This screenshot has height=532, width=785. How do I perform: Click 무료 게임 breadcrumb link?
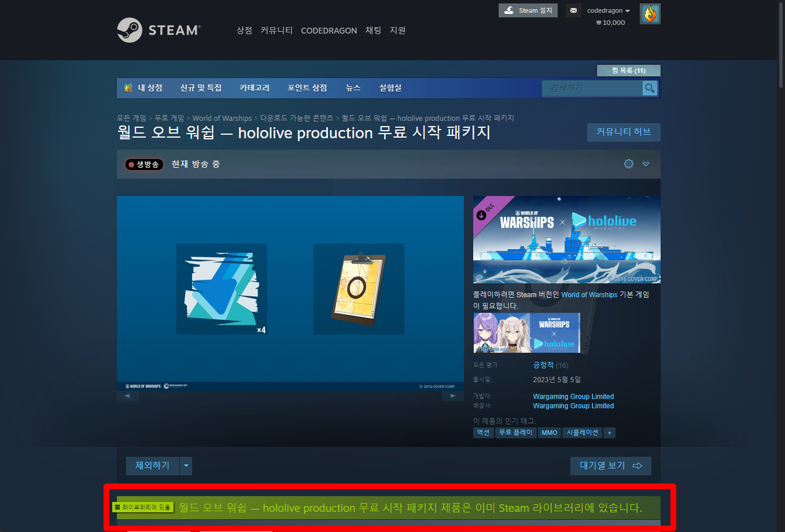[x=169, y=118]
